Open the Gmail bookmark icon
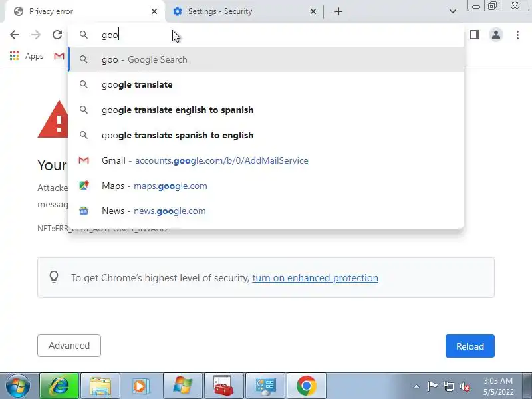The image size is (532, 399). tap(59, 56)
